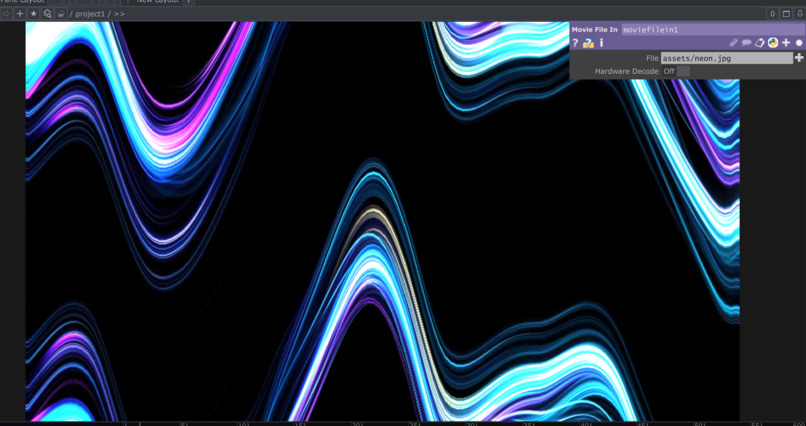The width and height of the screenshot is (806, 426).
Task: Browse for file with plus next to File
Action: point(799,58)
